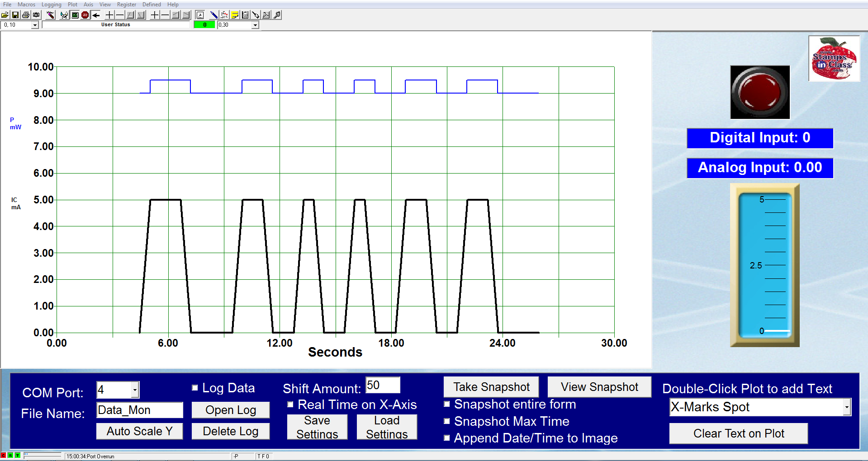
Task: Click the second plus icon for X-axis
Action: pyautogui.click(x=155, y=15)
